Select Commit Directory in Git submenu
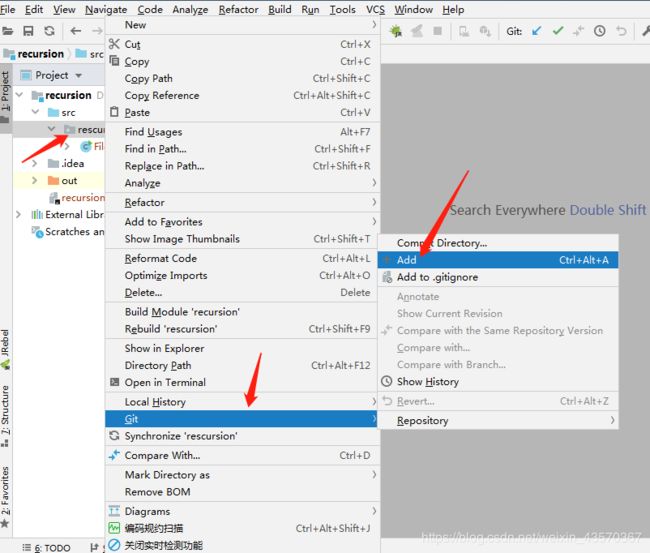The image size is (650, 553). tap(498, 243)
